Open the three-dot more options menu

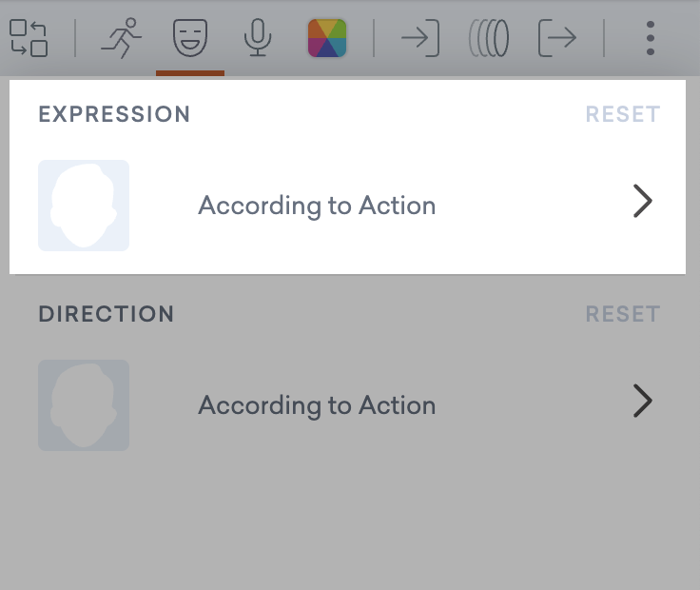pos(651,38)
